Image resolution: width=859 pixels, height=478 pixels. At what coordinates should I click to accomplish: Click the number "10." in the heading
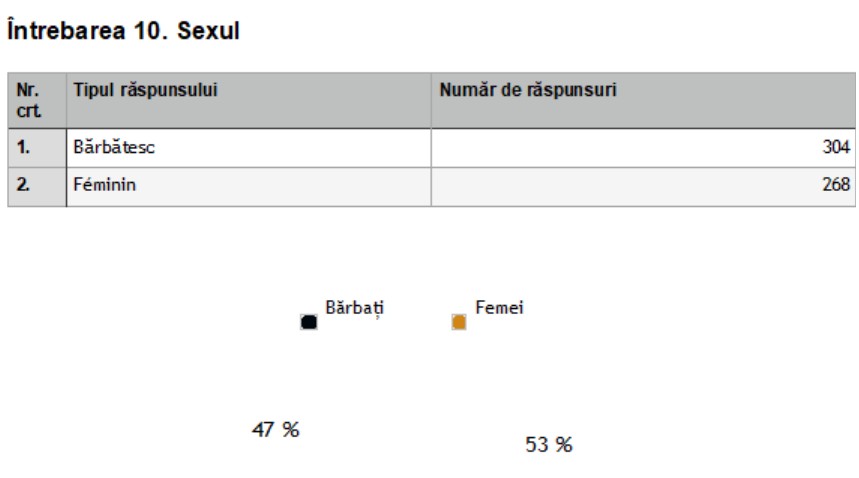point(152,32)
